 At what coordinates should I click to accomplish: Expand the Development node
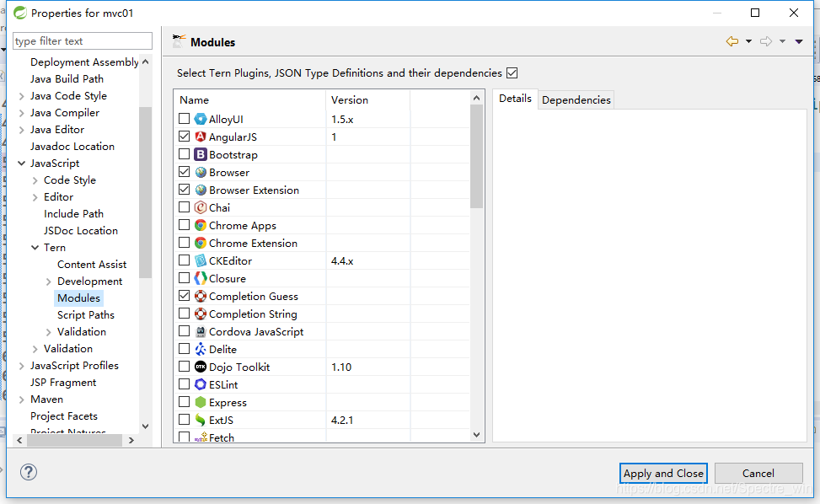click(x=49, y=281)
